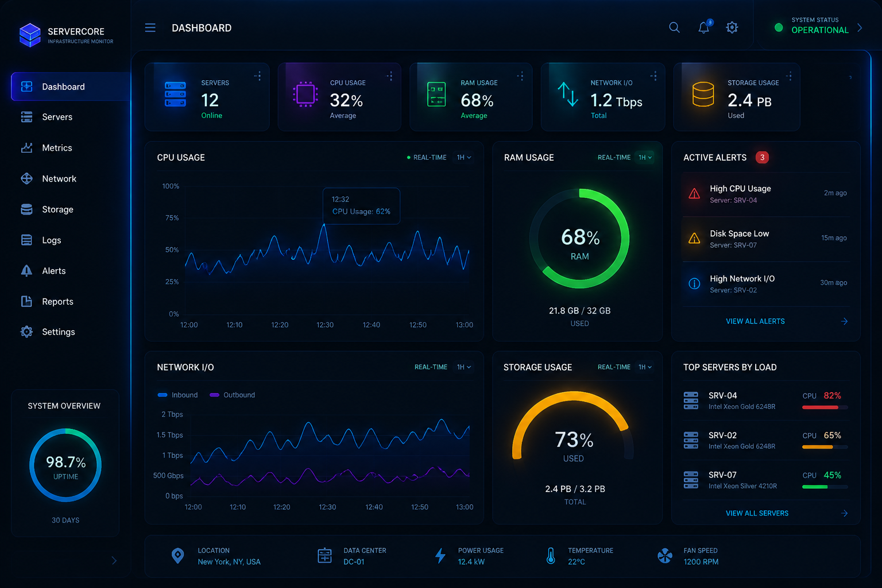Click the fan speed icon
882x588 pixels.
click(665, 555)
